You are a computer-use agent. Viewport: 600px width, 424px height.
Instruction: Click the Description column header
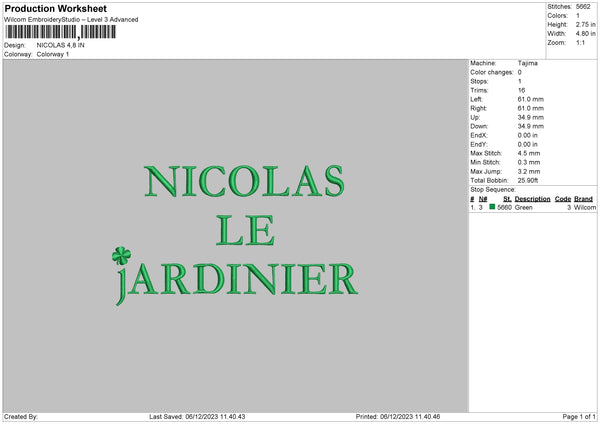[532, 199]
